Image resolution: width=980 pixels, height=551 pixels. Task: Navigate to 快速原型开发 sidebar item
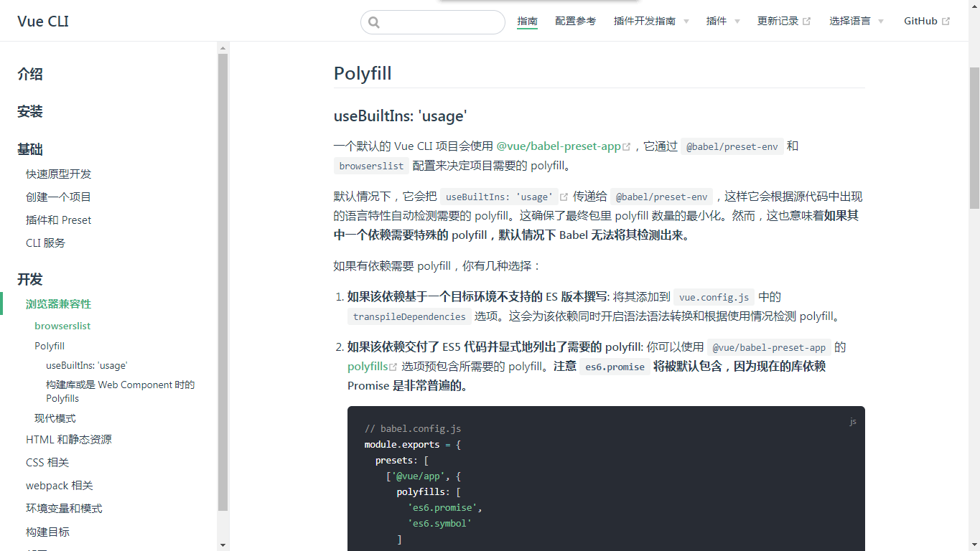pyautogui.click(x=58, y=174)
